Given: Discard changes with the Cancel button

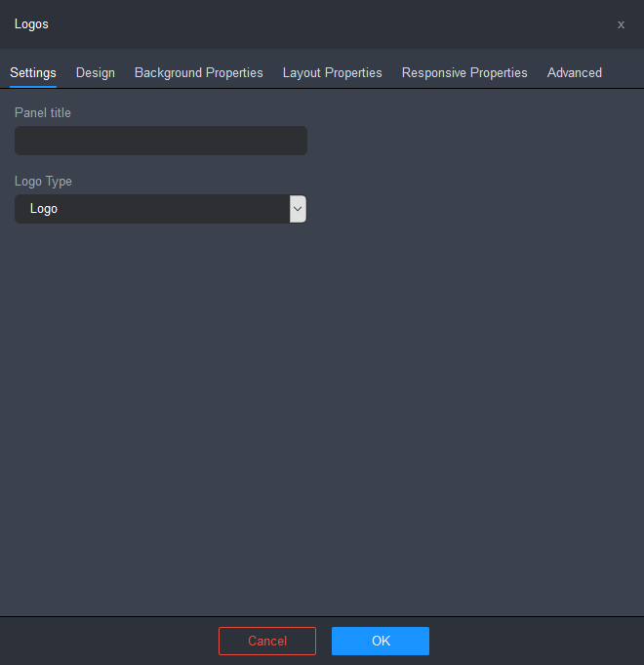Looking at the screenshot, I should point(267,641).
